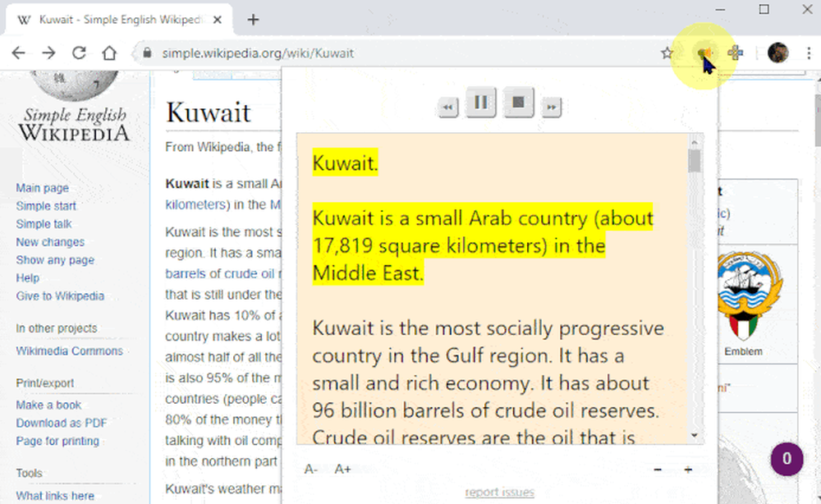Open the Main page link
Viewport: 821px width, 504px height.
pyautogui.click(x=42, y=188)
